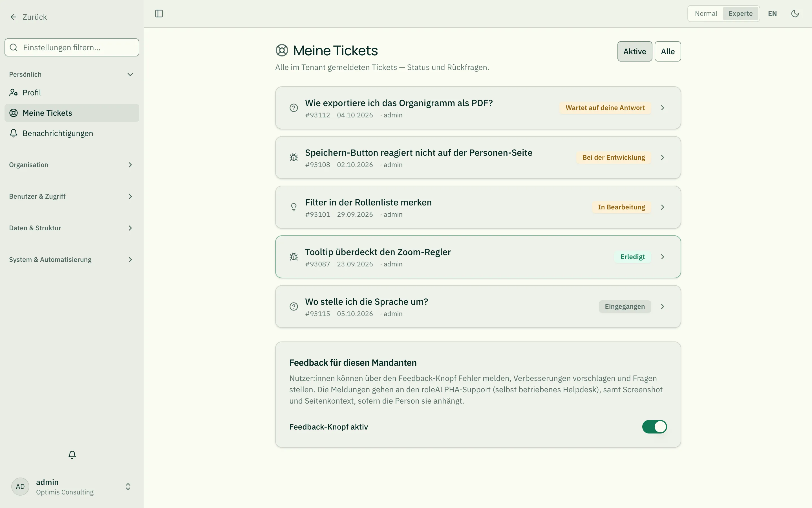Open ticket Filter in der Rollenliste merken

pos(478,207)
